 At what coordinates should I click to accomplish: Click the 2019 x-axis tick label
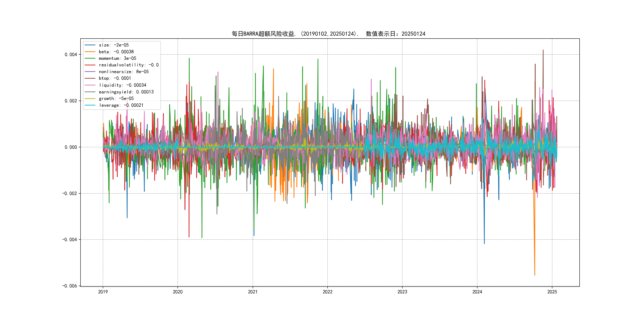coord(103,292)
